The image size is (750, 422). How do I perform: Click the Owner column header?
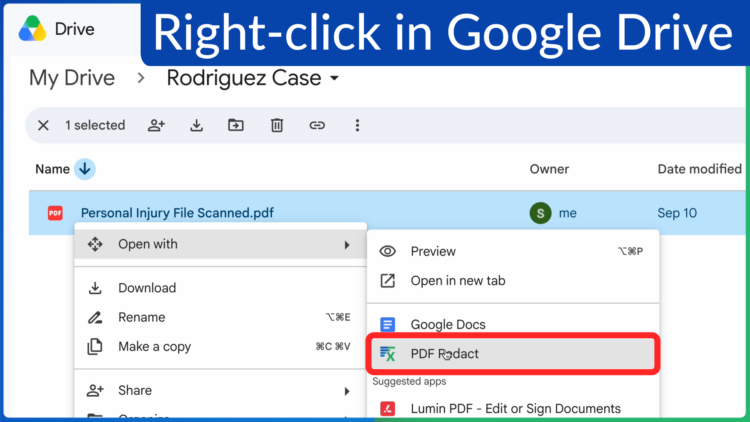point(549,169)
